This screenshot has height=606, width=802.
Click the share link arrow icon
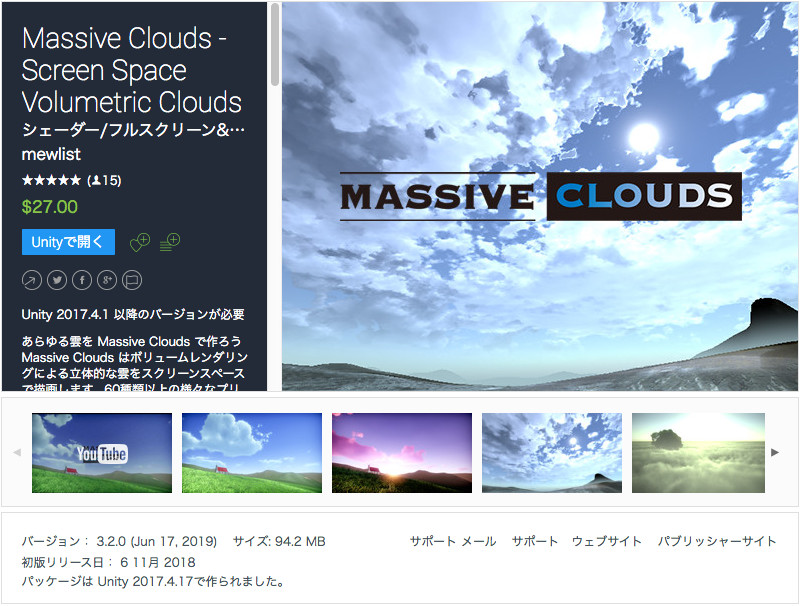pyautogui.click(x=32, y=280)
